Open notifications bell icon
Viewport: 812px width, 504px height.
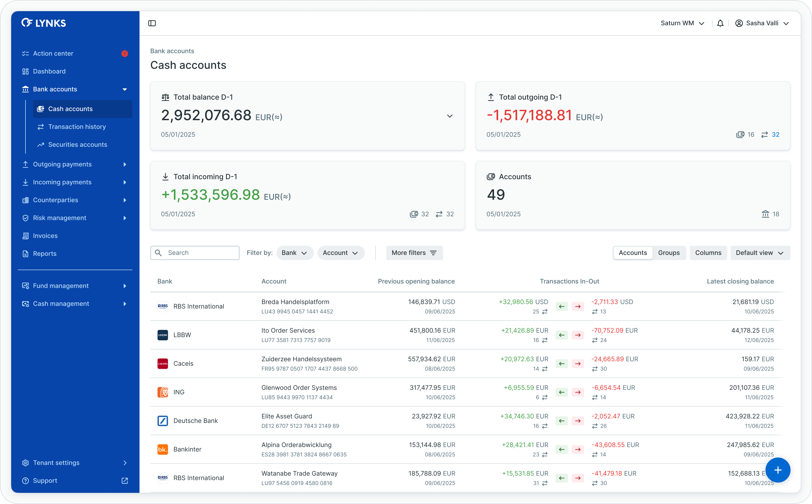(x=720, y=23)
